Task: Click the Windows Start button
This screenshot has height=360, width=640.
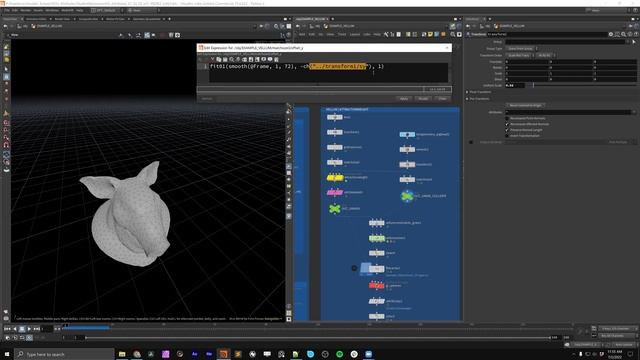Action: (x=7, y=354)
